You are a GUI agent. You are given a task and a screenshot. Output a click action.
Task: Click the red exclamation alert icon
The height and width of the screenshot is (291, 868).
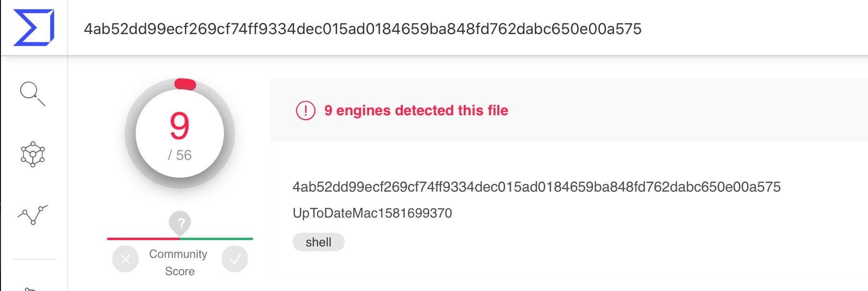coord(305,111)
